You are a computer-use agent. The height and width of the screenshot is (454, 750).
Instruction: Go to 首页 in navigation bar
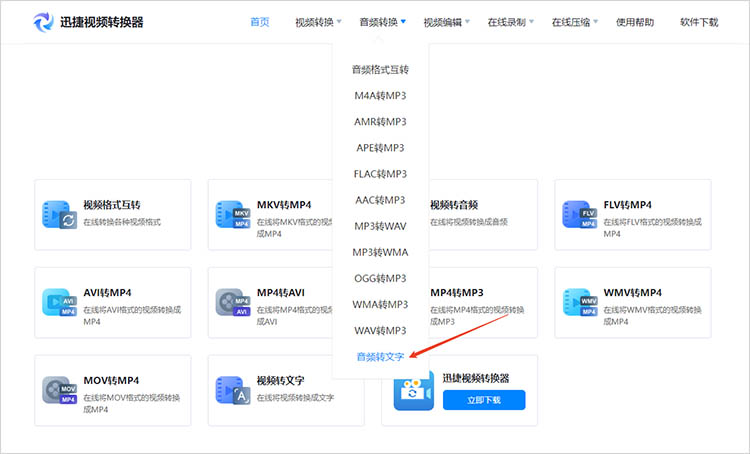(x=260, y=22)
